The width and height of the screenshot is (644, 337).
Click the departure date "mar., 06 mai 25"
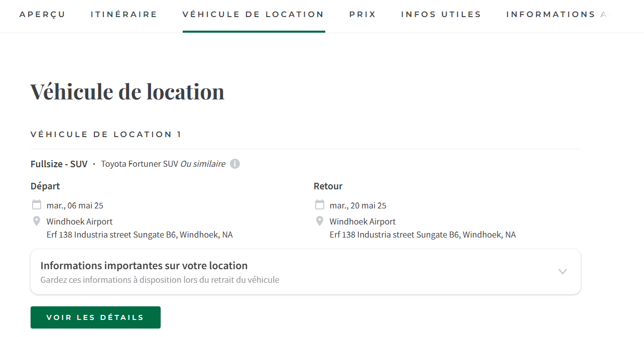coord(75,205)
